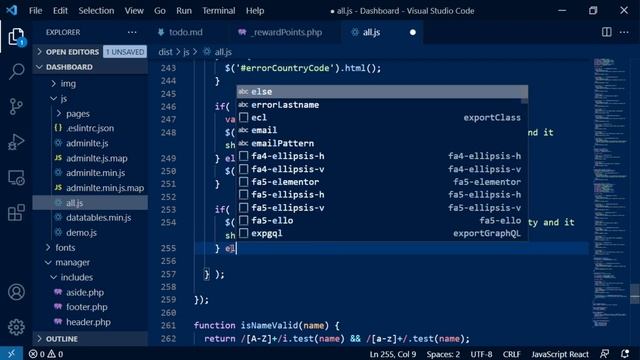Click the feedback icon in status bar

coord(604,354)
